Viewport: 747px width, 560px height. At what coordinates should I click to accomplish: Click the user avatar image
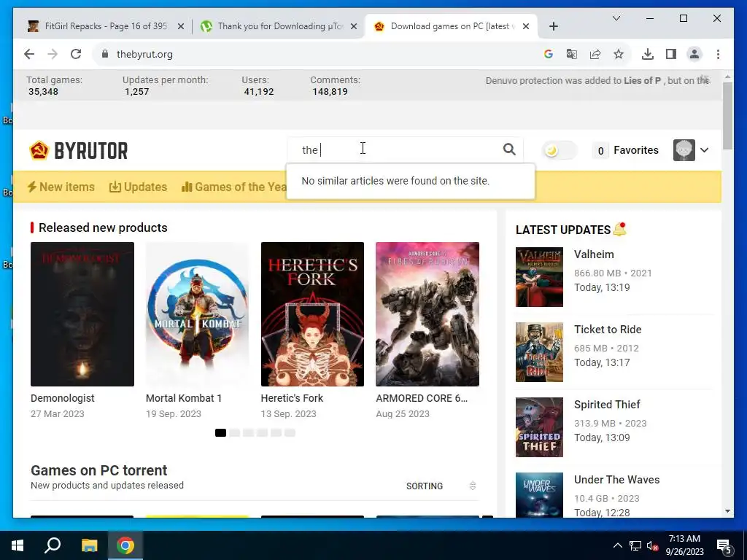[x=684, y=150]
